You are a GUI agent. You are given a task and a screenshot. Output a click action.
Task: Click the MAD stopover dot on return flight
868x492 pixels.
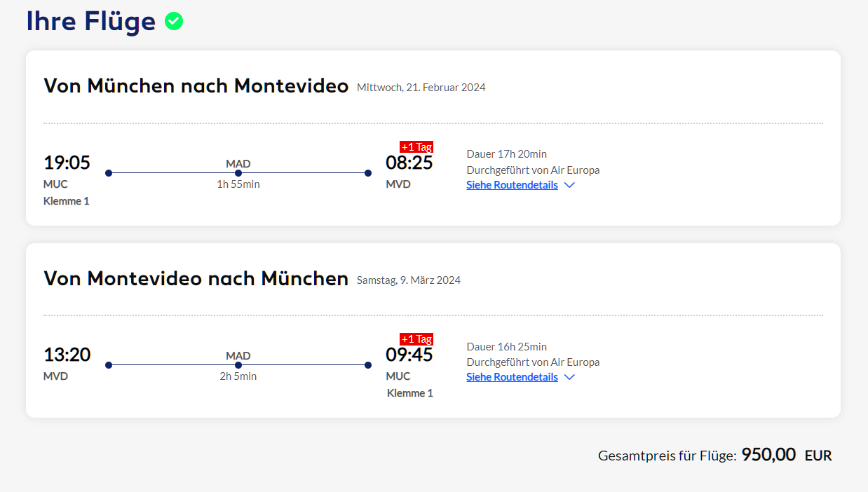point(238,365)
